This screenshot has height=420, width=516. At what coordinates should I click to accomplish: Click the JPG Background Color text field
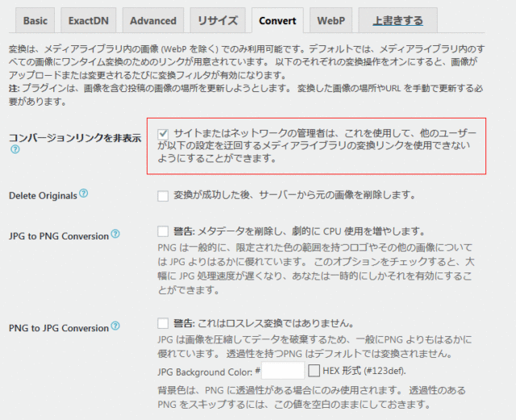(x=283, y=371)
